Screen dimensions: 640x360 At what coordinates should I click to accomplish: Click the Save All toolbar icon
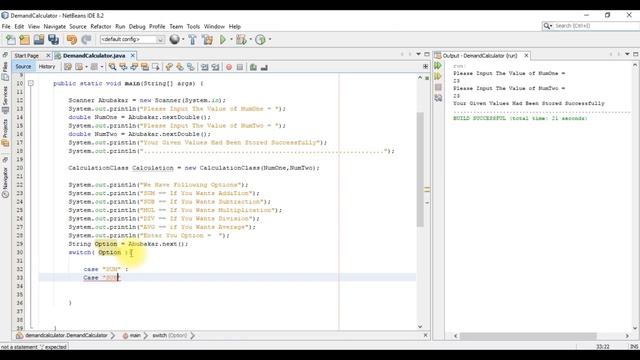(53, 40)
